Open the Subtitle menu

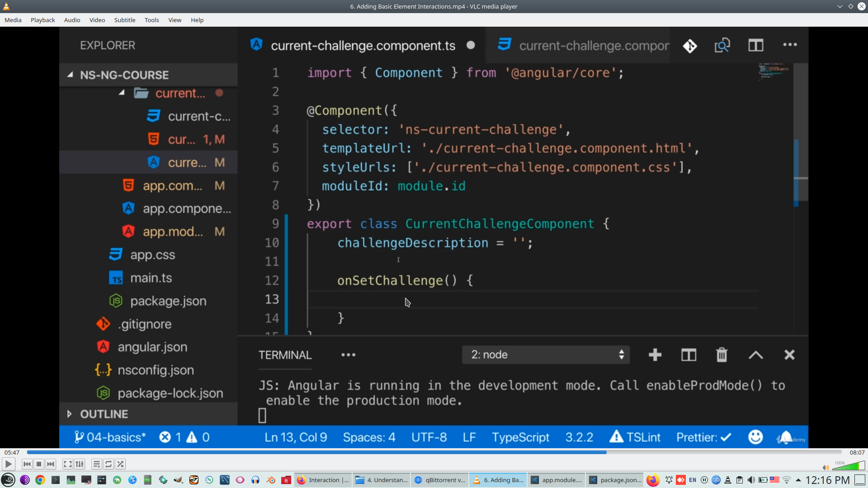point(124,20)
